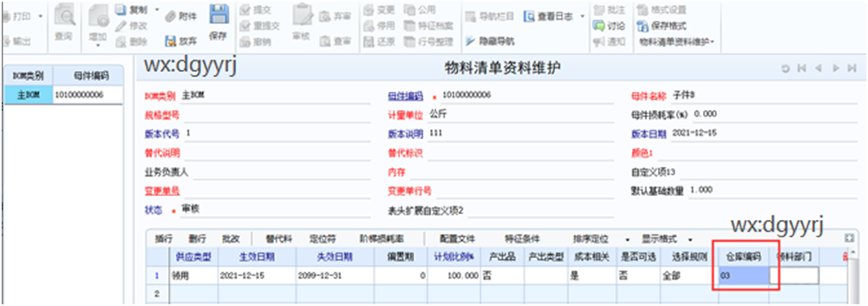
Task: Click 替代料 (Substitute) in grid toolbar
Action: pyautogui.click(x=279, y=239)
